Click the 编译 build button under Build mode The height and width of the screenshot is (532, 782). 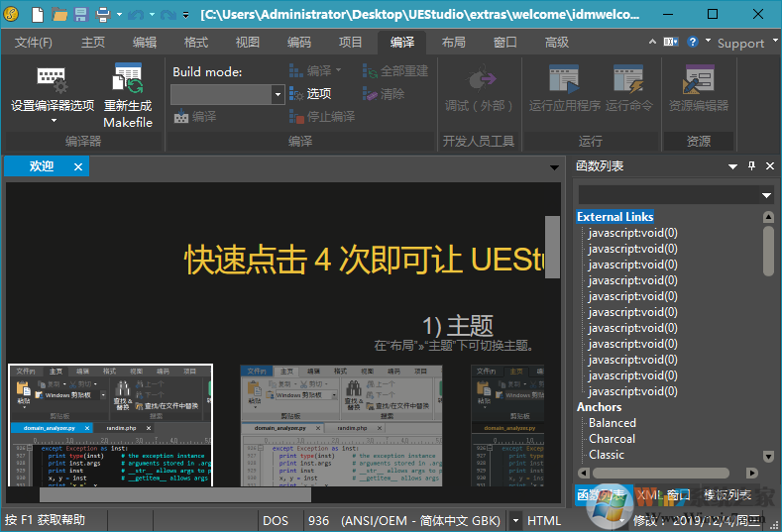coord(195,117)
